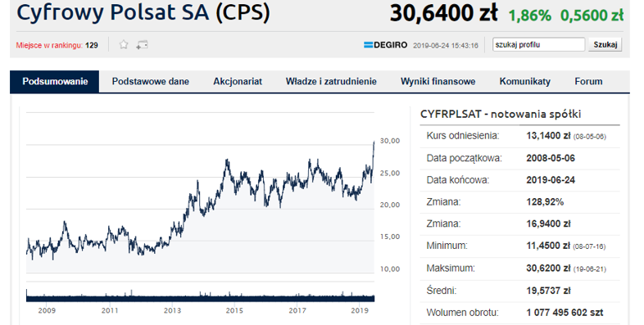Open the Akcjonariat tab

click(x=238, y=81)
